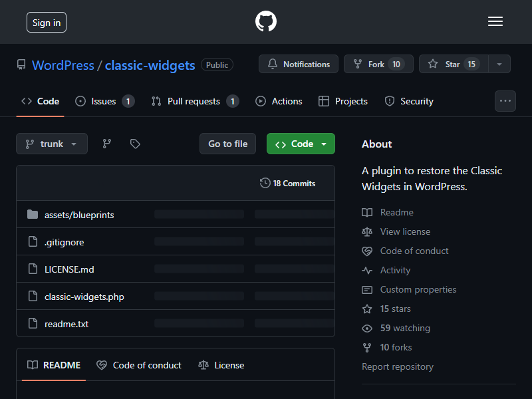This screenshot has width=532, height=399.
Task: Open the Readme link in About
Action: pyautogui.click(x=396, y=212)
